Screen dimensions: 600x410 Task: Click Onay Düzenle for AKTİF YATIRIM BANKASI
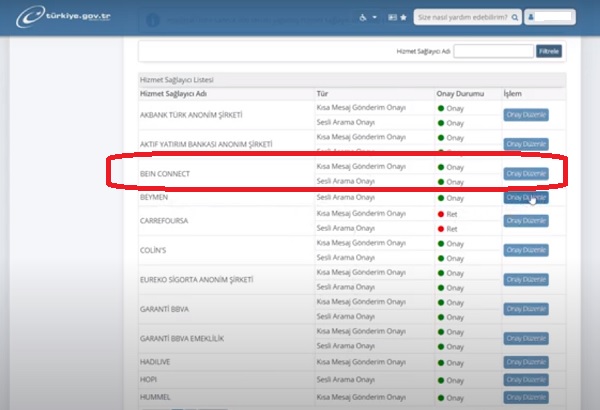click(526, 144)
